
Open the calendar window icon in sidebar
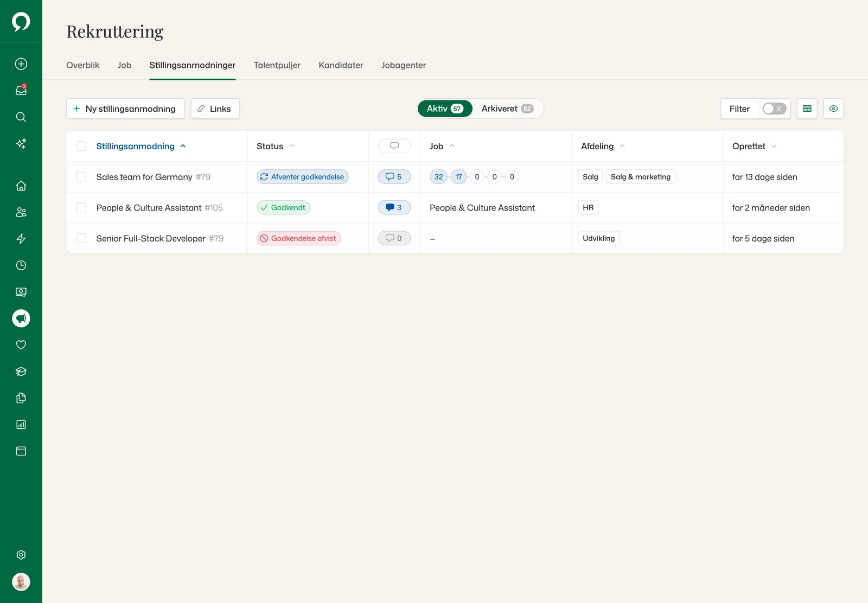point(21,451)
